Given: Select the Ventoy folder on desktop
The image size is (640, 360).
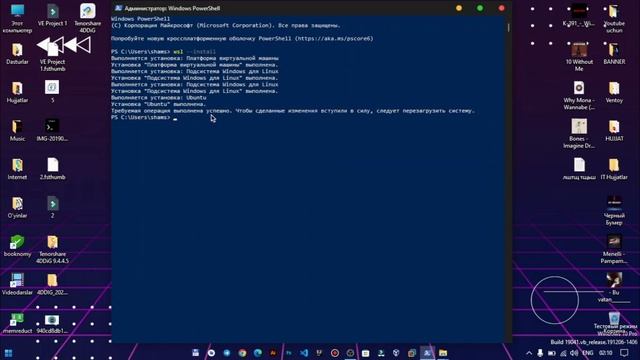Looking at the screenshot, I should click(614, 92).
